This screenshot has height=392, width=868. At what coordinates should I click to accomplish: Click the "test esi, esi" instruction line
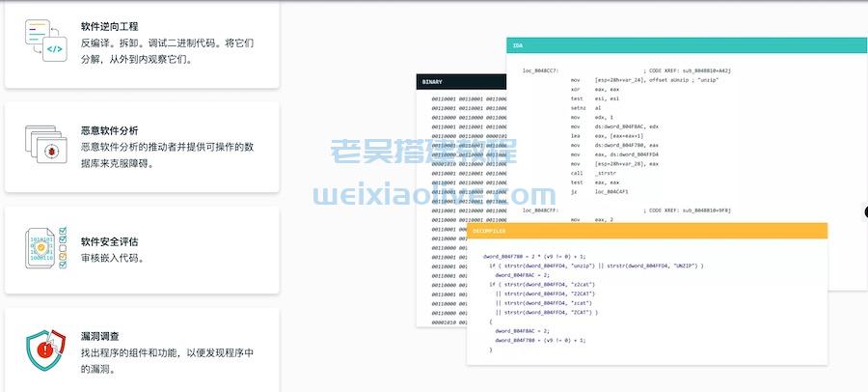point(595,98)
